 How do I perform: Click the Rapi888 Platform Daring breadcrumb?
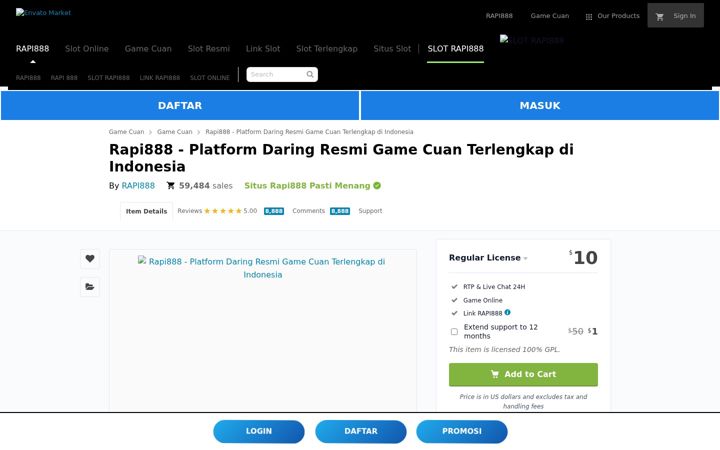click(x=309, y=132)
